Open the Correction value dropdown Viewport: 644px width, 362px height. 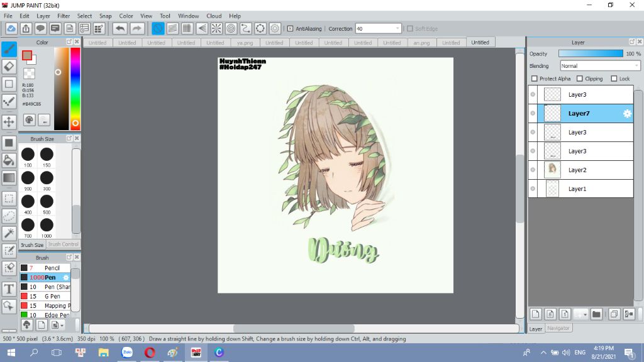pyautogui.click(x=378, y=29)
